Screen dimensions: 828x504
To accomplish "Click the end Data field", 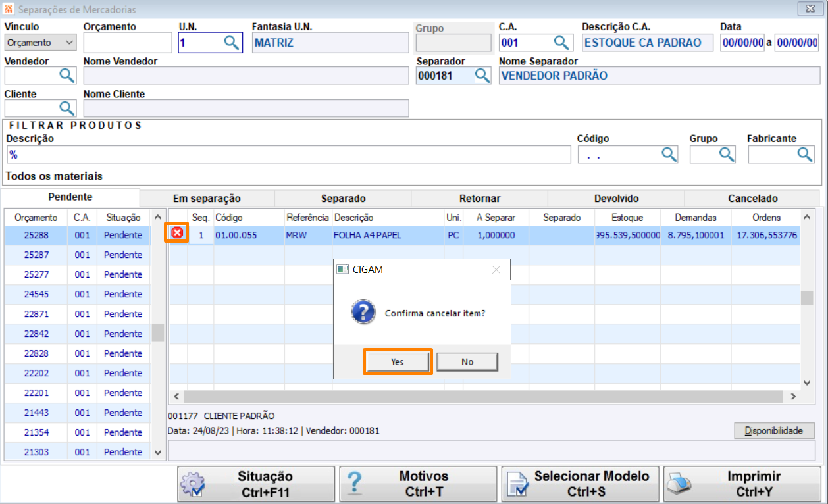I will 796,43.
